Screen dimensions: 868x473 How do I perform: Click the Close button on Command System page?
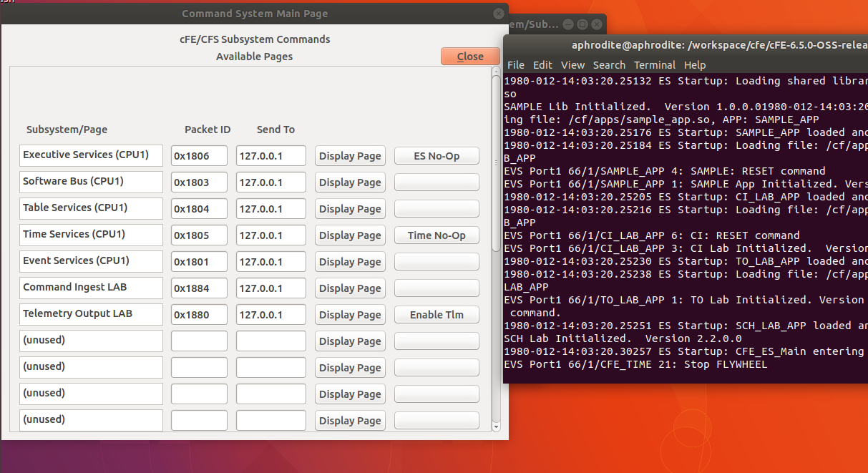[x=470, y=57]
